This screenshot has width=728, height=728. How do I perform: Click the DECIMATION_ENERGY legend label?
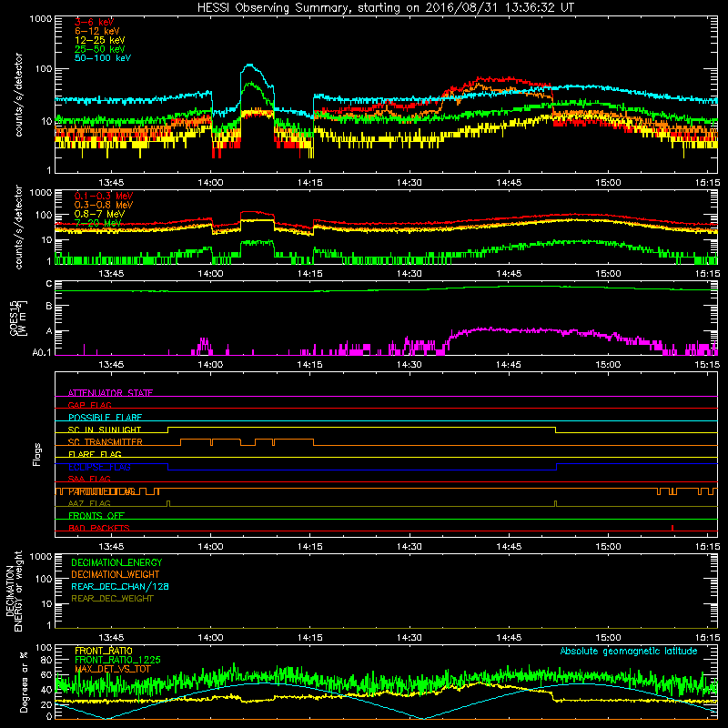[x=116, y=562]
